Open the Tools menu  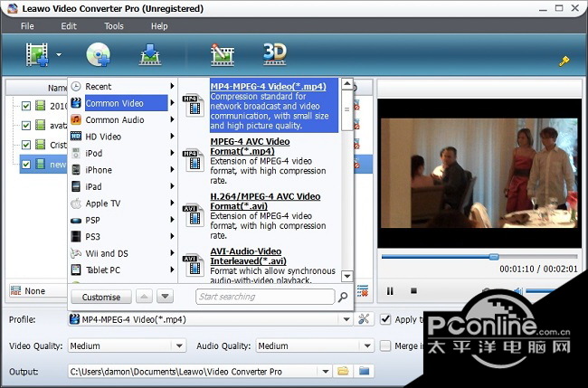click(114, 26)
